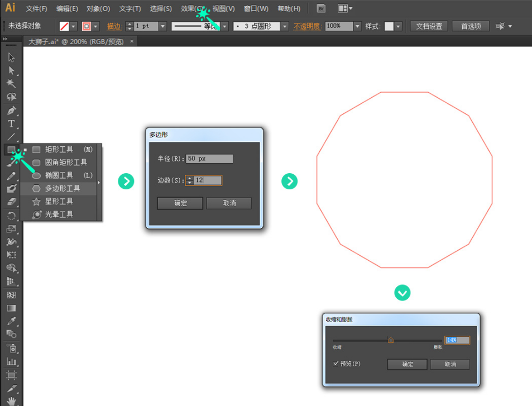The height and width of the screenshot is (406, 532).
Task: Open Adobe Bridge with the Br icon
Action: 320,9
